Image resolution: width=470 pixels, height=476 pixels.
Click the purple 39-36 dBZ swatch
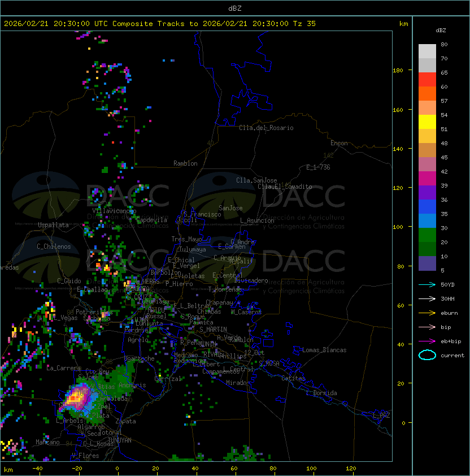click(427, 192)
